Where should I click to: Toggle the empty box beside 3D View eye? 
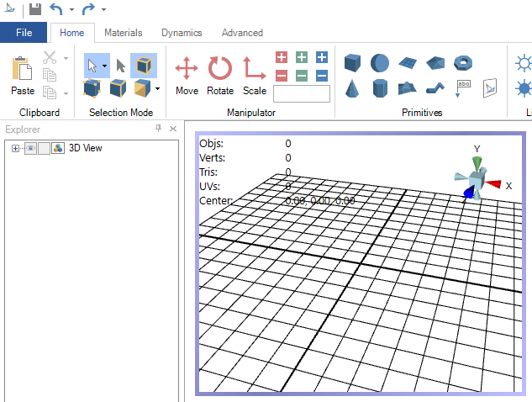44,148
